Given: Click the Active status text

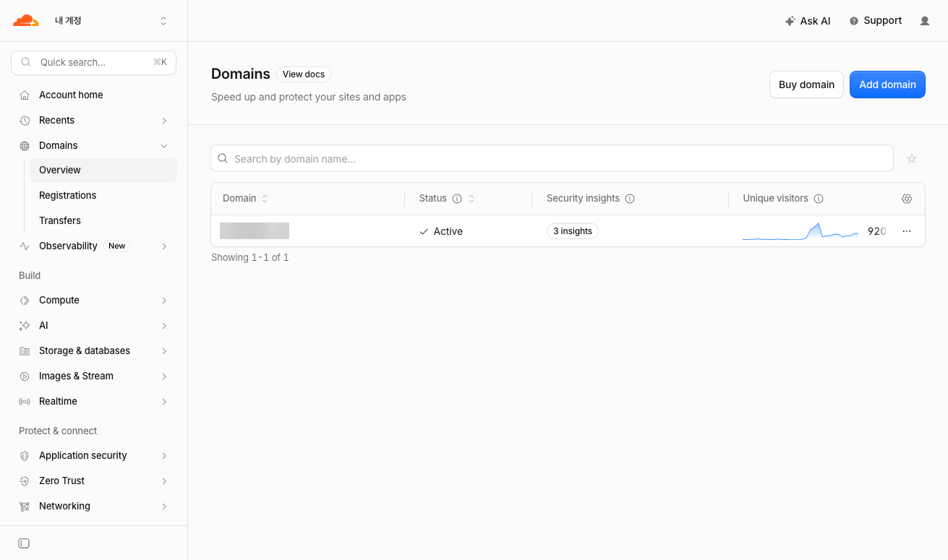Looking at the screenshot, I should pyautogui.click(x=448, y=231).
